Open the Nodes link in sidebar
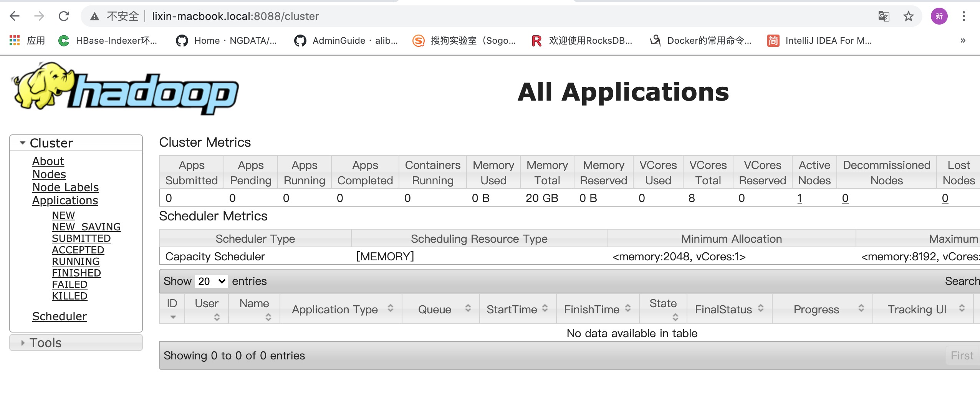980x417 pixels. 49,174
